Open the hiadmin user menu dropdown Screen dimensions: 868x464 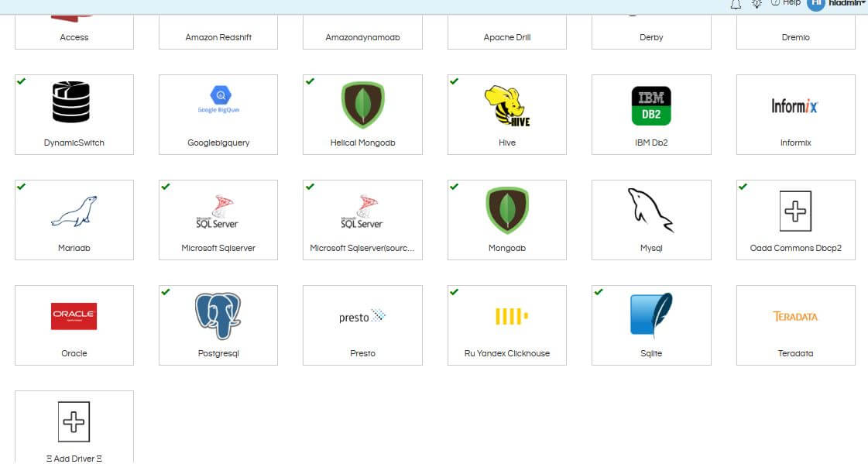coord(847,3)
